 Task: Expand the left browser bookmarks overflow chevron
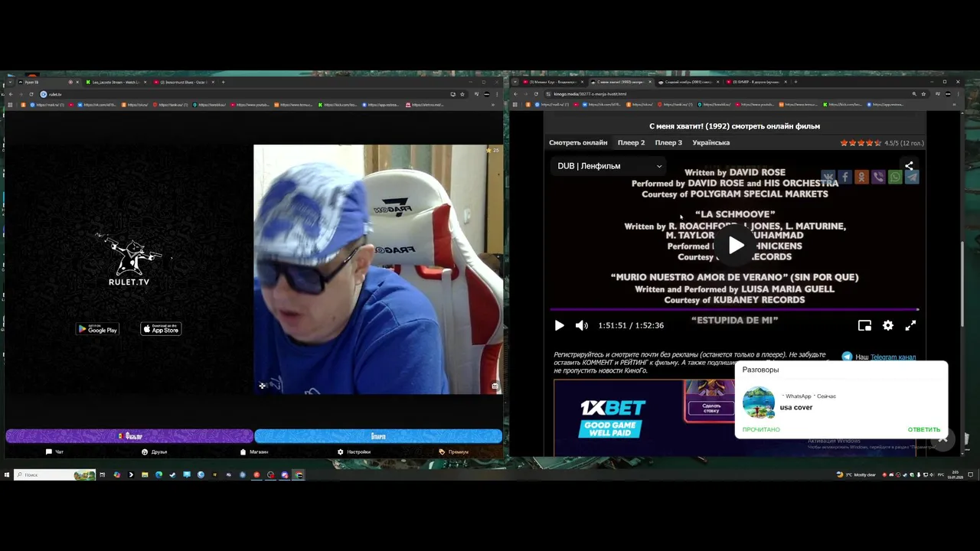point(493,105)
